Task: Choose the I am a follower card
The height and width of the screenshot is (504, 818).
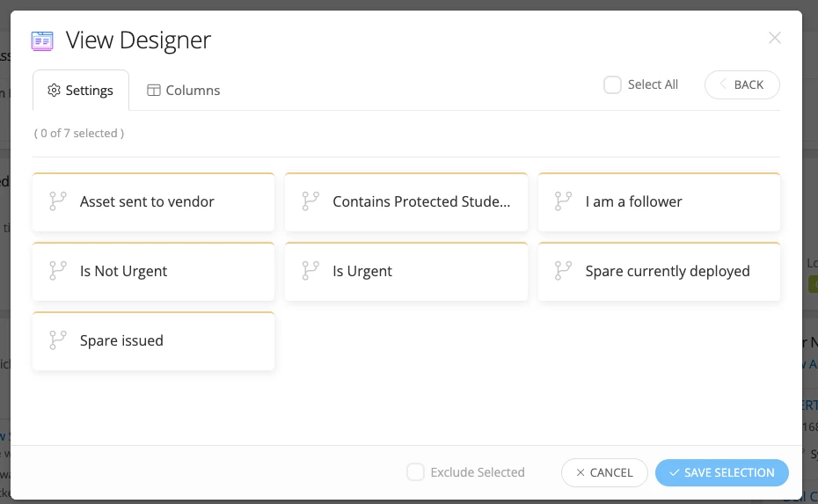Action: pyautogui.click(x=659, y=202)
